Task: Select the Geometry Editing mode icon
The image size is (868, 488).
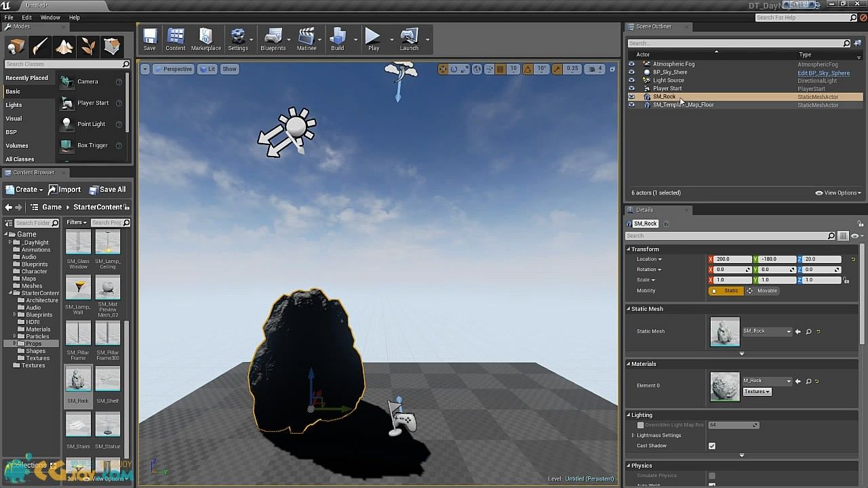Action: (x=112, y=46)
